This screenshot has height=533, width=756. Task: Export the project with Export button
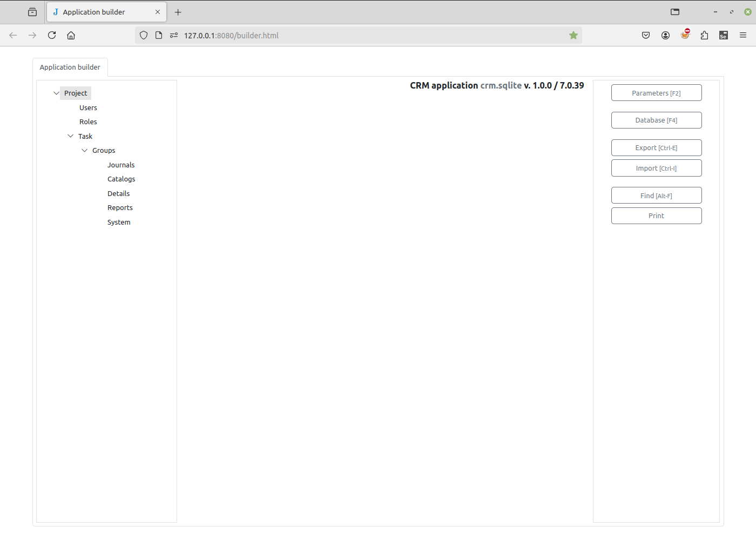[x=656, y=147]
